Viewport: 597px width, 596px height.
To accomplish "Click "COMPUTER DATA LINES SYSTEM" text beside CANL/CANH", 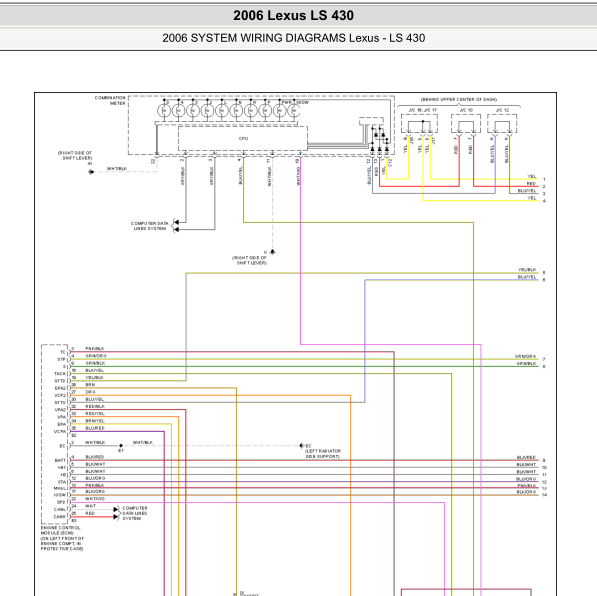I will pos(135,513).
